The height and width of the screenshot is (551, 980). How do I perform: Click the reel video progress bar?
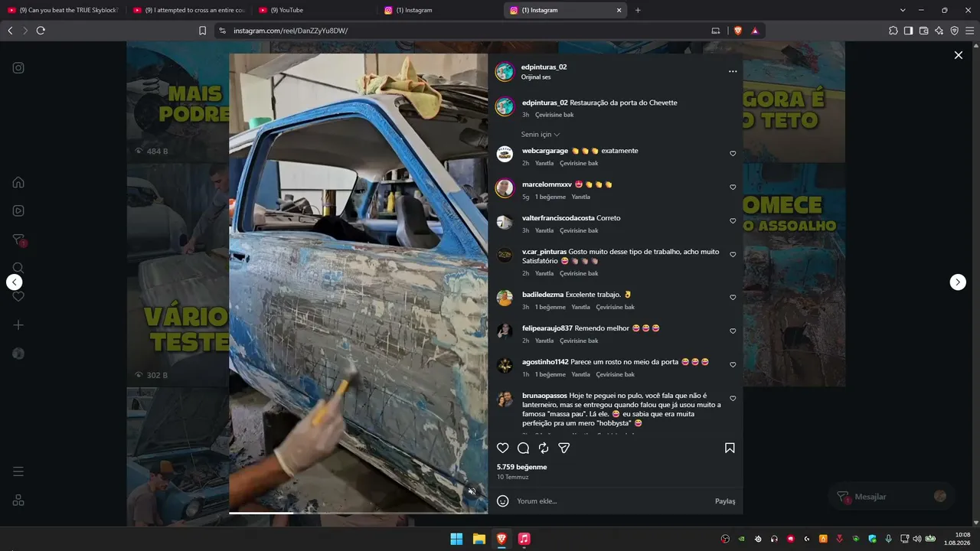click(358, 513)
